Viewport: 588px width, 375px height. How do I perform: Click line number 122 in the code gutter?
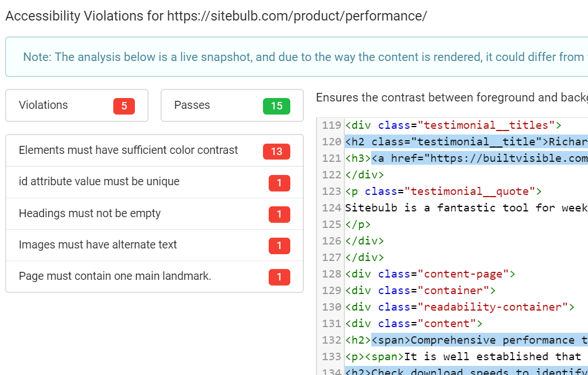pyautogui.click(x=331, y=175)
